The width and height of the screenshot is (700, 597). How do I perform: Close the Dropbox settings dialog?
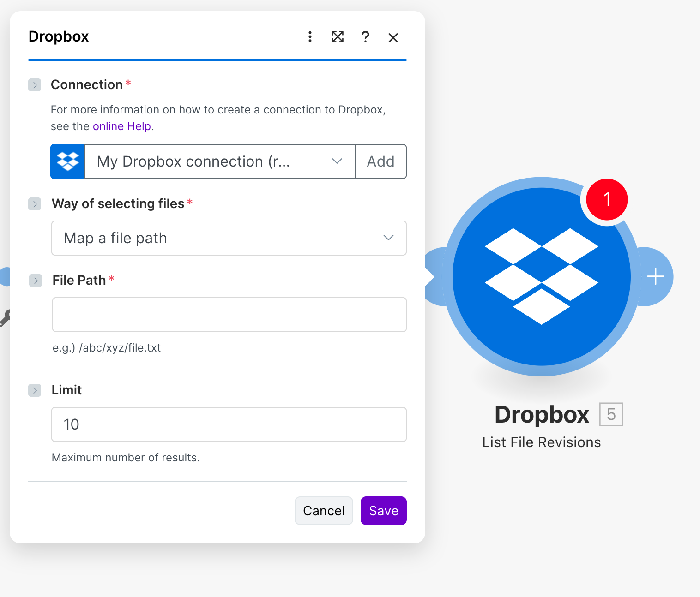coord(393,37)
